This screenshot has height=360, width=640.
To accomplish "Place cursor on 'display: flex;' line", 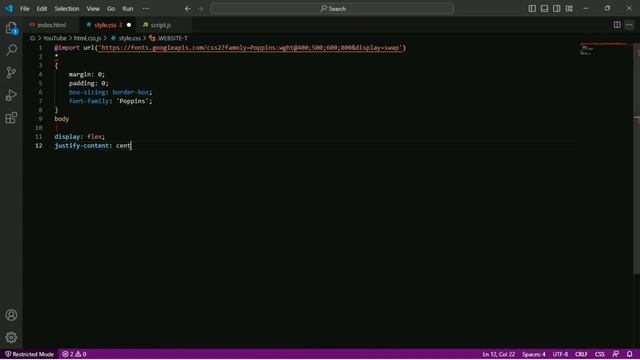I will coord(80,137).
